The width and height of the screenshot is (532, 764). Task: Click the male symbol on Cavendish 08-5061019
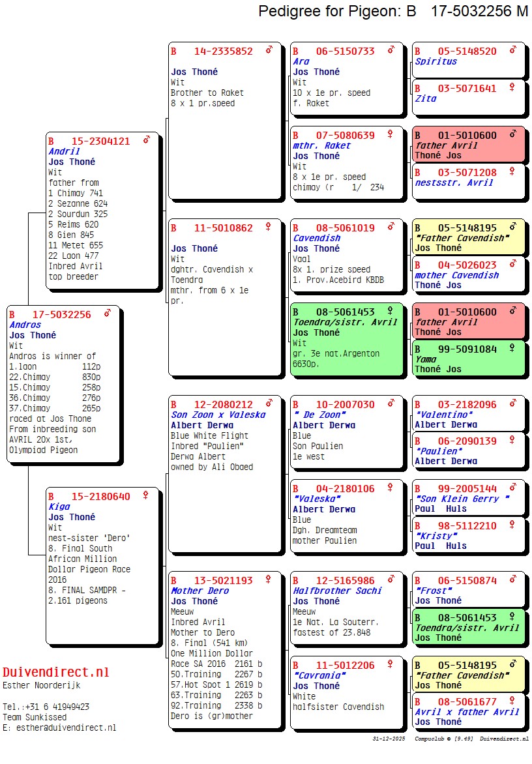point(391,227)
